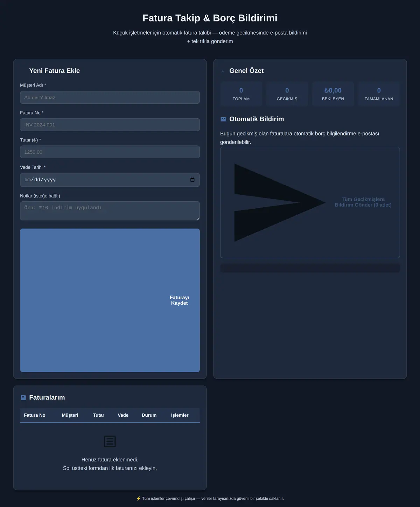Click the Vade column header

123,415
